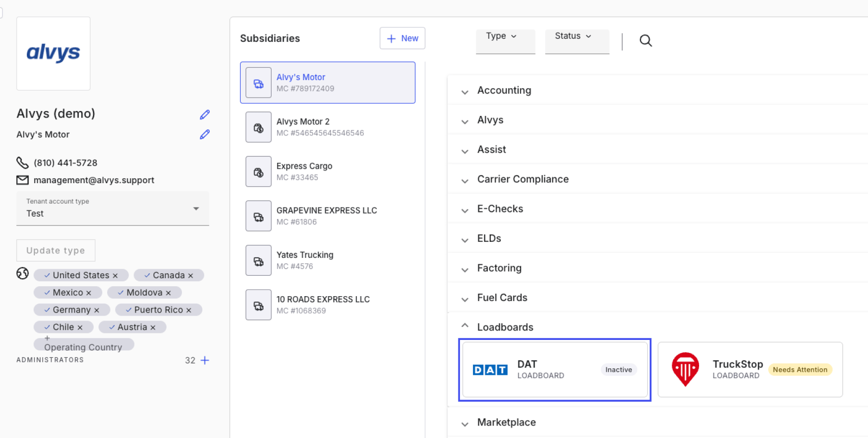The height and width of the screenshot is (438, 868).
Task: Click the globe operating countries icon
Action: point(22,273)
